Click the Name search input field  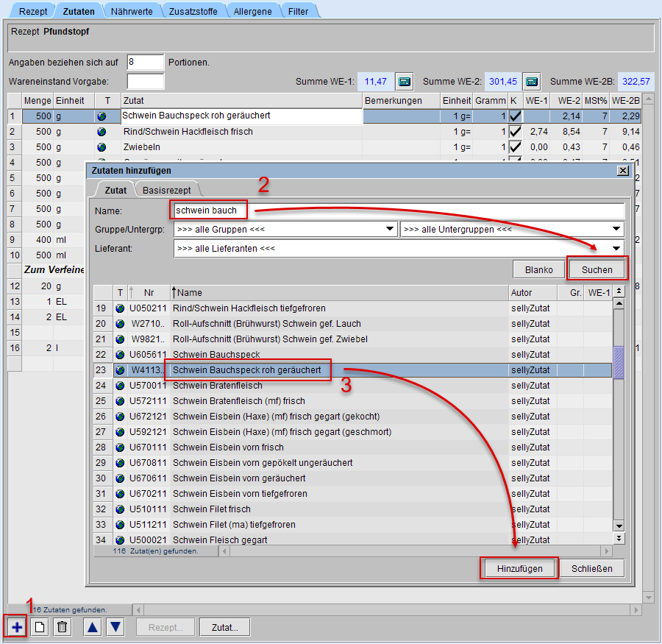(x=397, y=210)
